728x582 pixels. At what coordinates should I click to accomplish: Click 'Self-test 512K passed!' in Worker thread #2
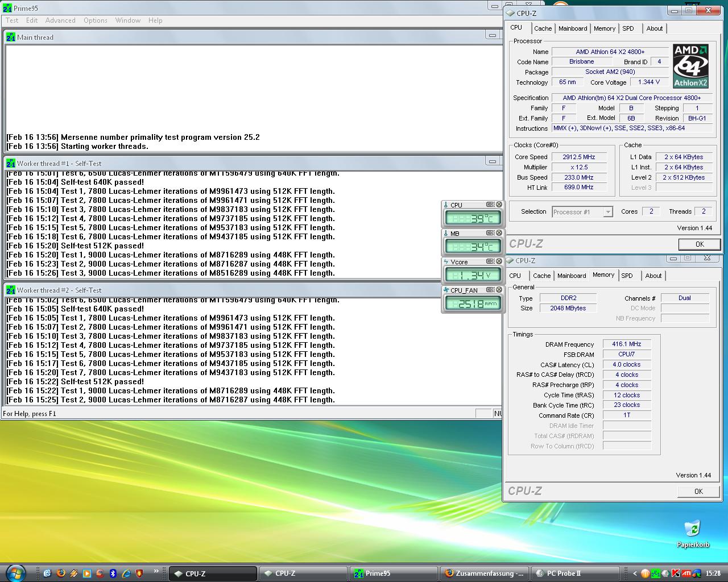point(102,381)
